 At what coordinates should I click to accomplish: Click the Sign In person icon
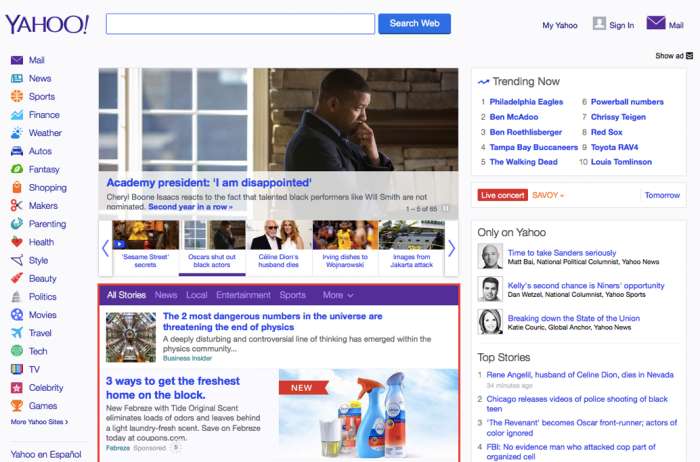click(x=599, y=23)
